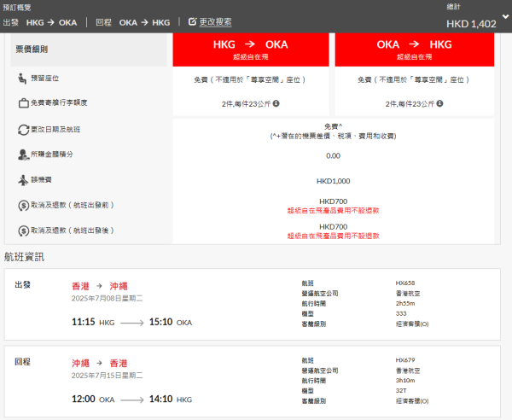Click the edit icon beside 更改搜索
Viewport: 512px width, 420px height.
(x=192, y=21)
